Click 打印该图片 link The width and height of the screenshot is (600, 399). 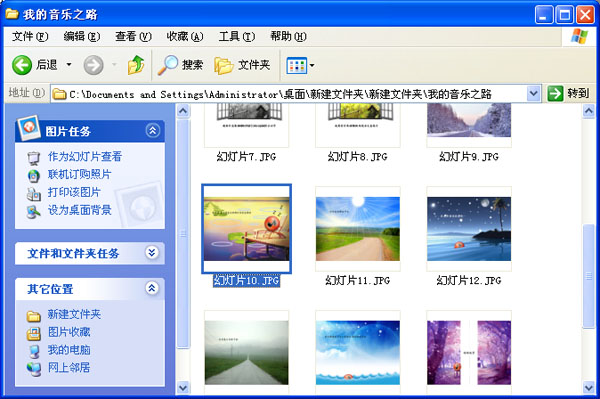click(x=74, y=192)
